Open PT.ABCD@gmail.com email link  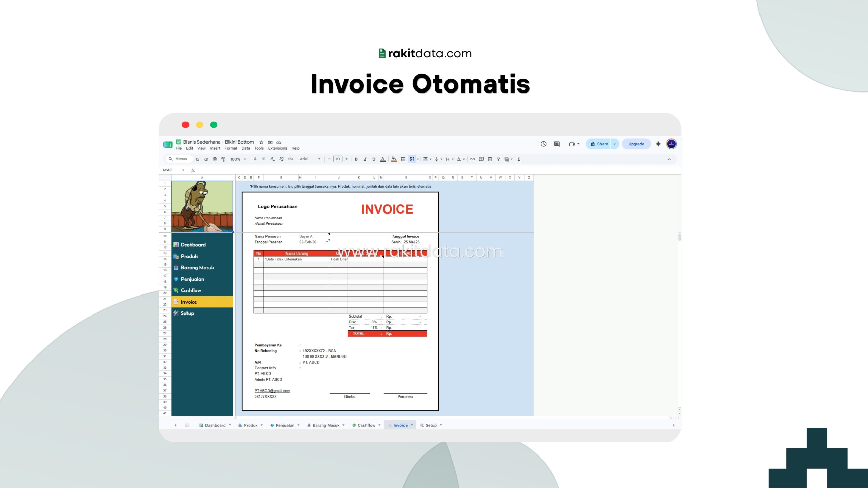pos(272,391)
